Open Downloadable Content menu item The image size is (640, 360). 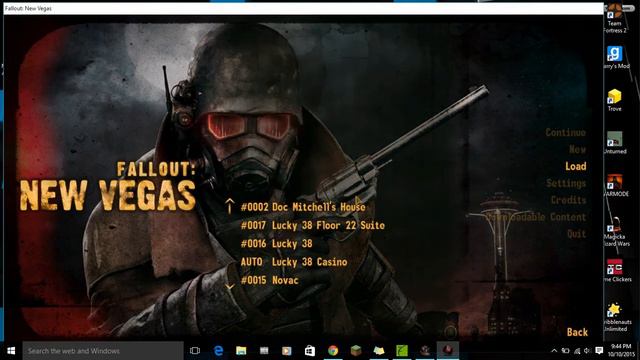(x=536, y=217)
